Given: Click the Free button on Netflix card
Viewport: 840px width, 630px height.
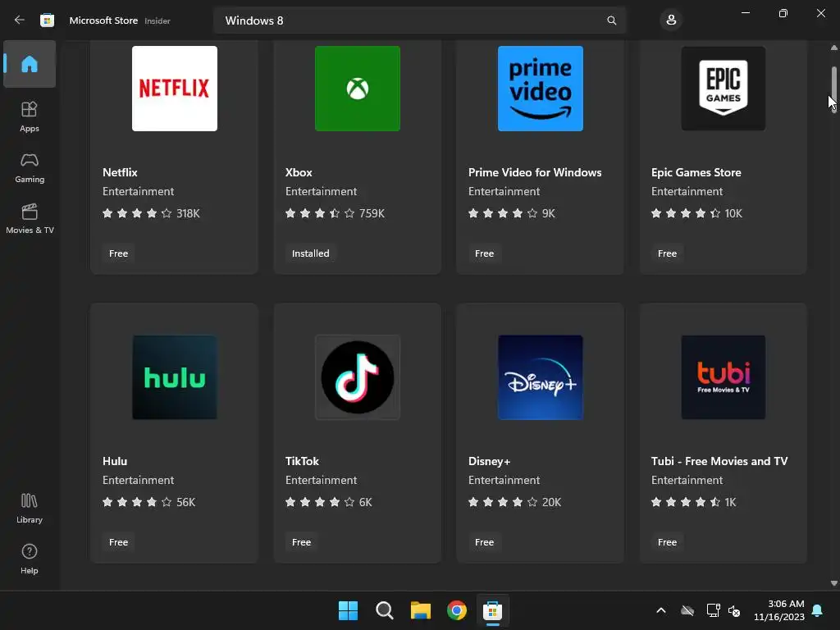Looking at the screenshot, I should (118, 253).
